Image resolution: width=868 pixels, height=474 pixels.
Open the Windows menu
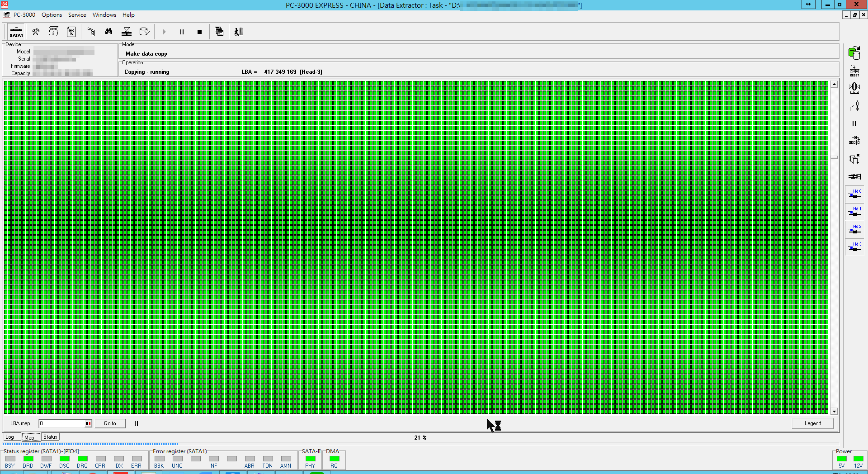pos(104,15)
